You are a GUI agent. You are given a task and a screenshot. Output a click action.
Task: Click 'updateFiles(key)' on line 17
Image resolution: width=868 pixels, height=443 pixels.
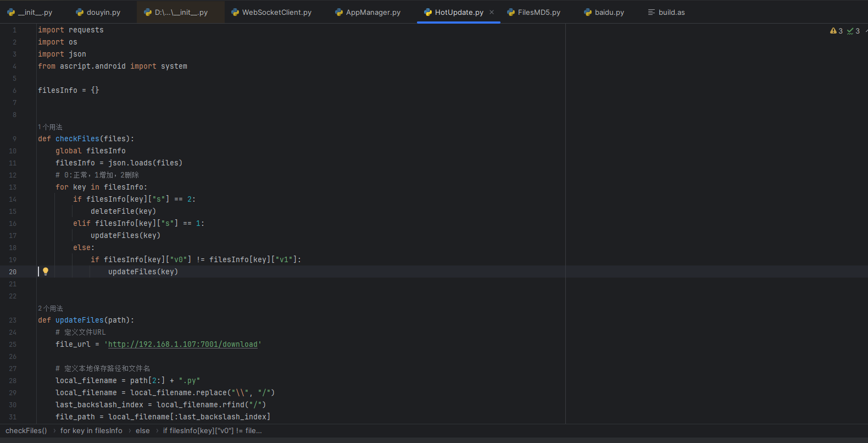(126, 235)
